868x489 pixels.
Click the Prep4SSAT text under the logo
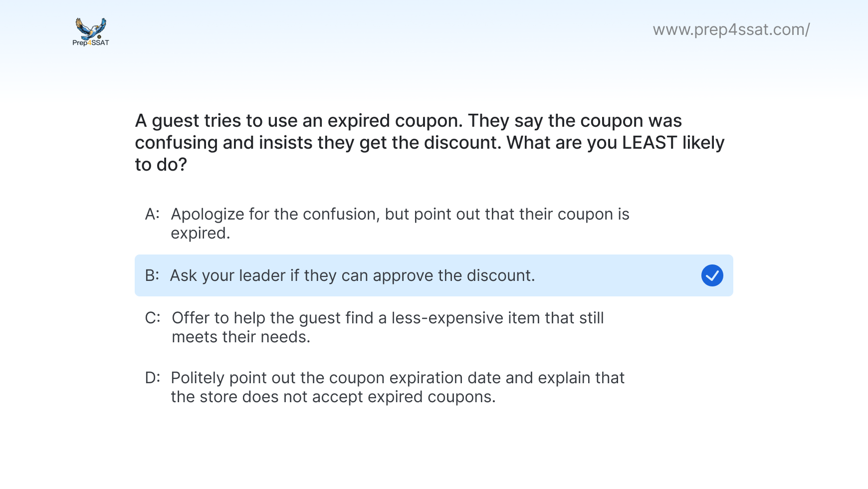pyautogui.click(x=91, y=43)
